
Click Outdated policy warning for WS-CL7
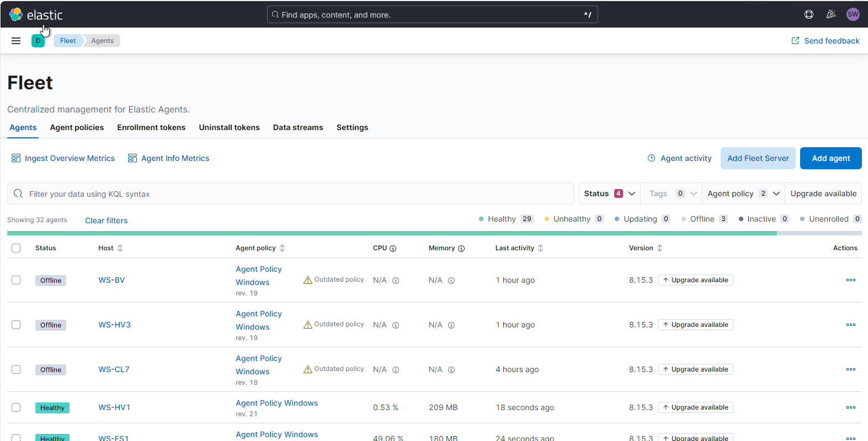click(334, 369)
